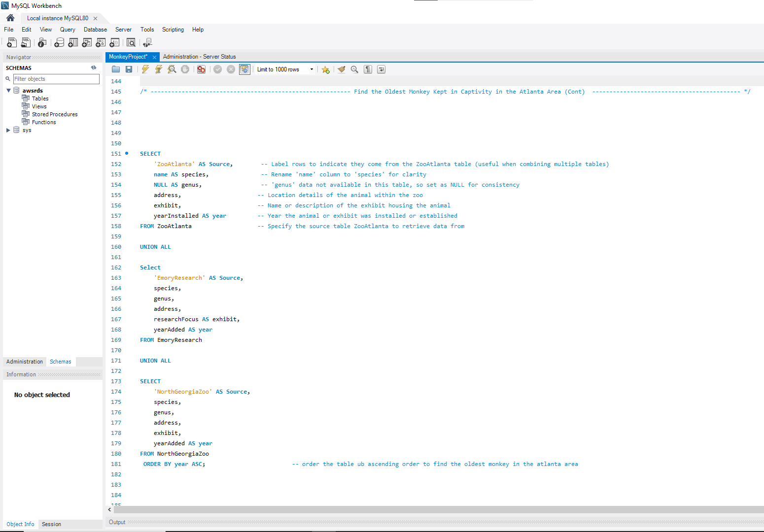Select the sys schema name

point(27,130)
